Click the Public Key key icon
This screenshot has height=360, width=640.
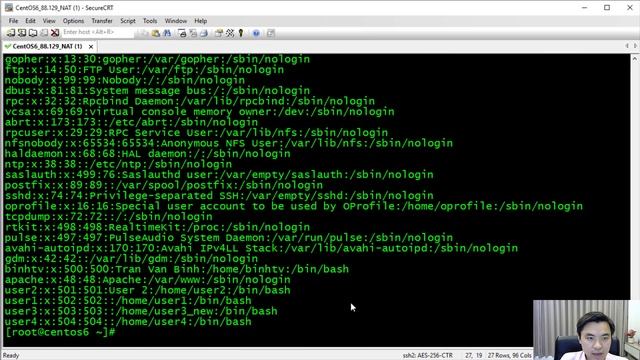click(x=241, y=33)
